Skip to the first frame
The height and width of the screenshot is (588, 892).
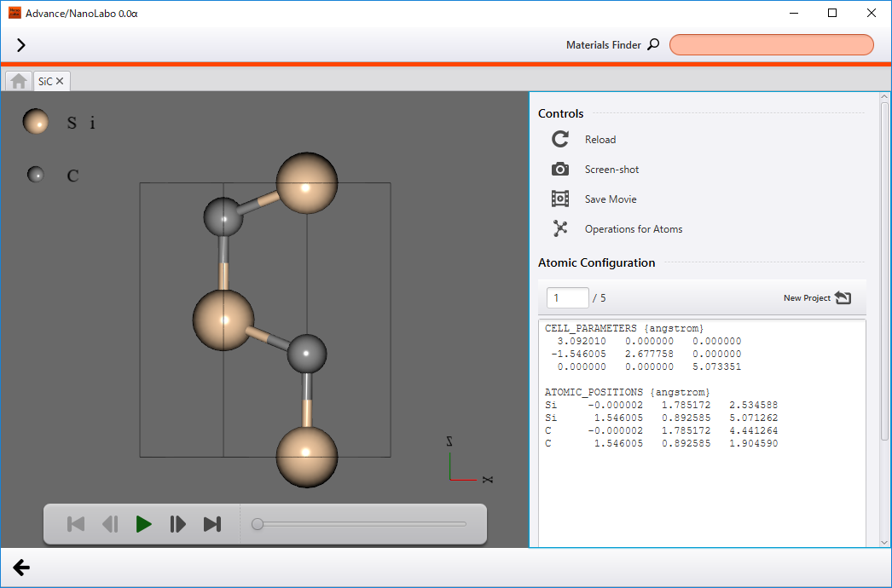click(x=76, y=524)
